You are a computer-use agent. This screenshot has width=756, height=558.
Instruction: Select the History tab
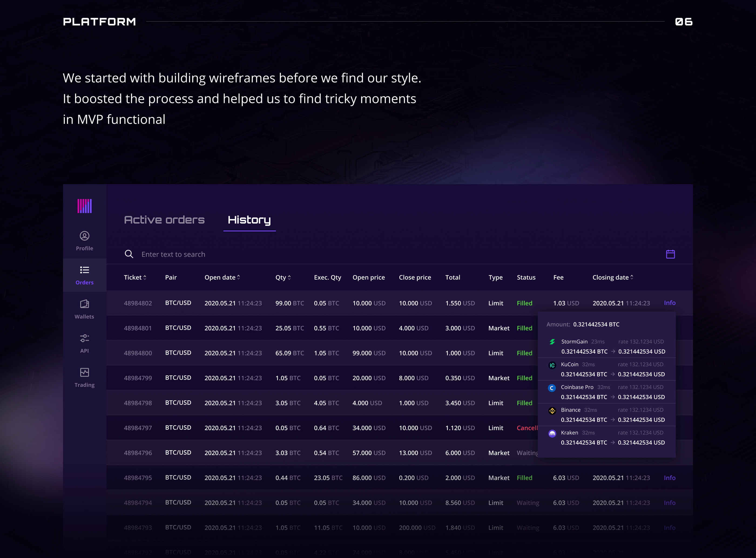click(249, 220)
